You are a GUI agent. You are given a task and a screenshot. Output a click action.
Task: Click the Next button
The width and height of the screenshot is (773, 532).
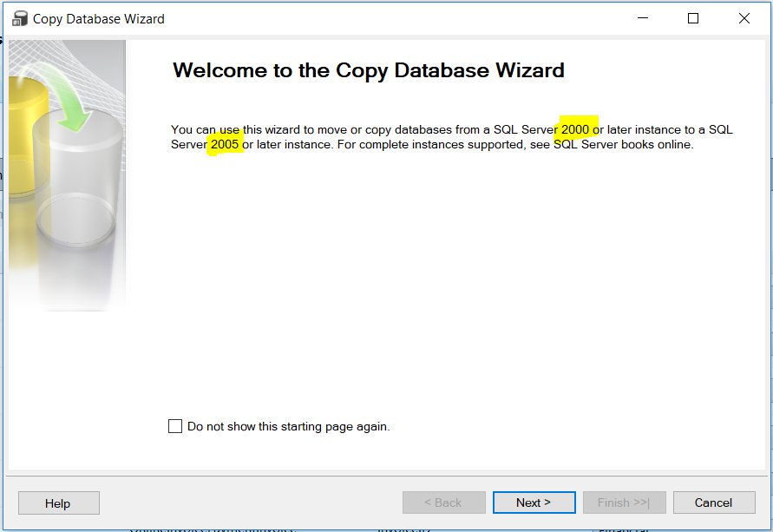tap(534, 502)
